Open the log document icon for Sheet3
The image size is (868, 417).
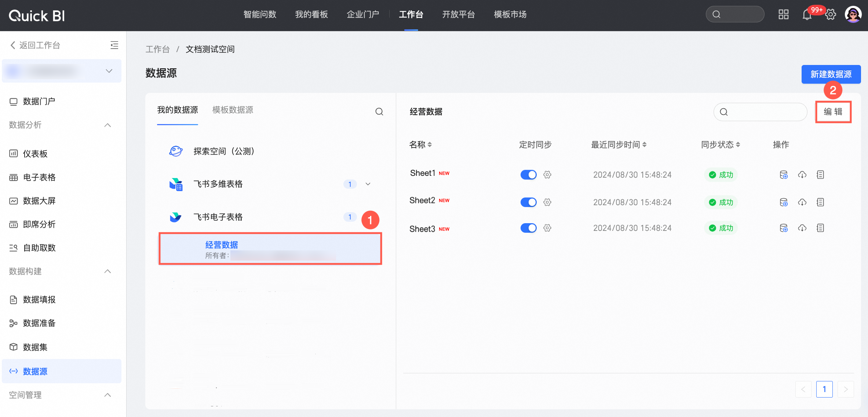point(821,228)
